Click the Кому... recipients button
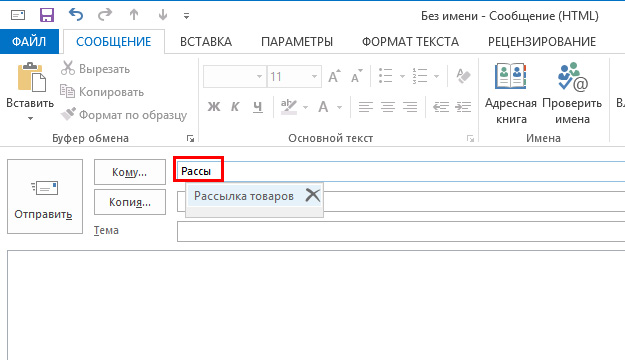Viewport: 625px width, 360px height. (130, 172)
